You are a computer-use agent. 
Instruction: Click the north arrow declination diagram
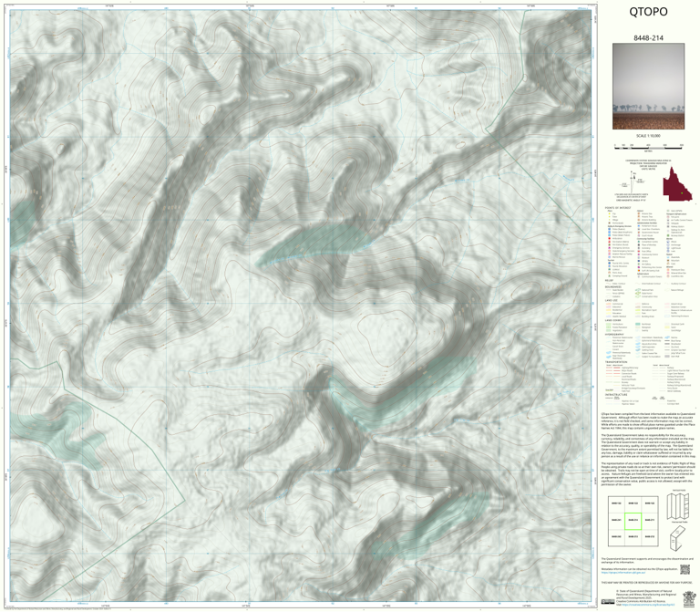pyautogui.click(x=632, y=181)
